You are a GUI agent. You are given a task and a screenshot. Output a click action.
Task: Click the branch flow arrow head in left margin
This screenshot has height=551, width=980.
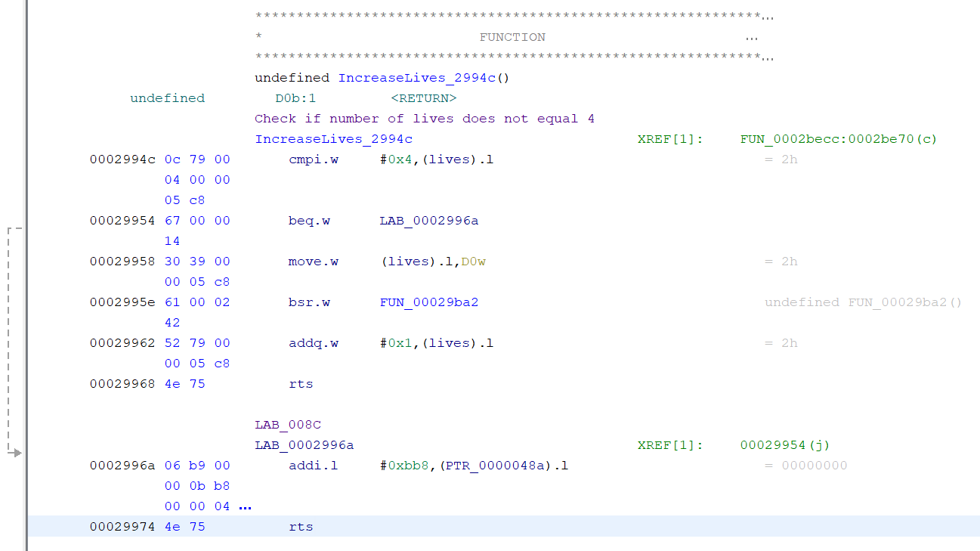(x=16, y=453)
